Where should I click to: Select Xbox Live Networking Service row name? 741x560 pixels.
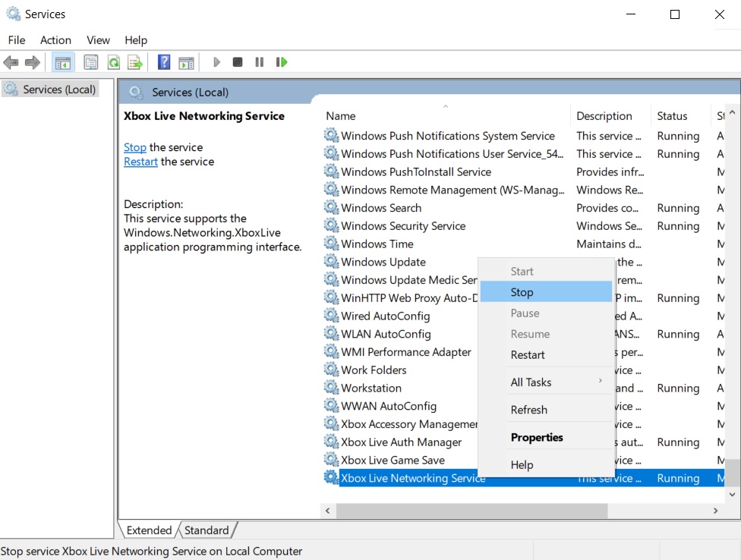413,478
